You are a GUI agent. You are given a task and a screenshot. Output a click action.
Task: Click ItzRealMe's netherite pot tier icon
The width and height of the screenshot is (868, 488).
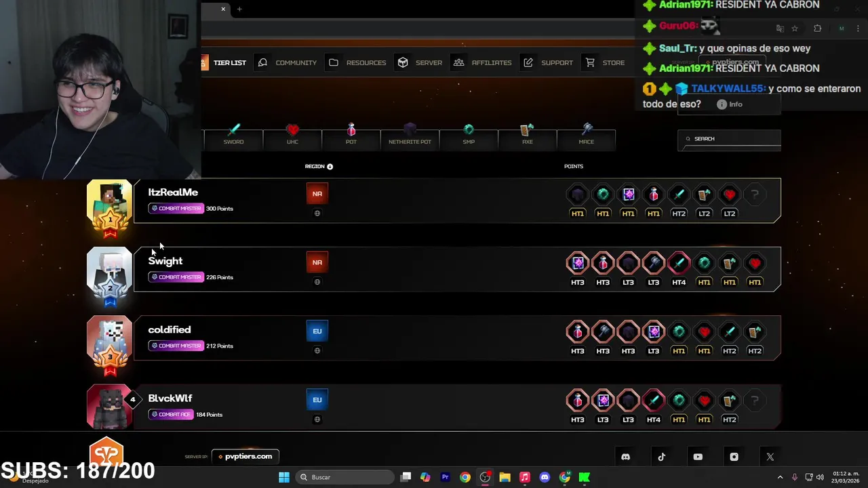[x=577, y=195]
